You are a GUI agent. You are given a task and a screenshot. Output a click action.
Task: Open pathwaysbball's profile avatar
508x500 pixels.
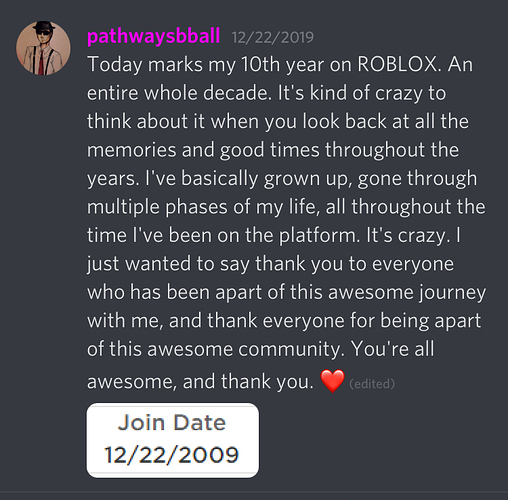coord(43,48)
